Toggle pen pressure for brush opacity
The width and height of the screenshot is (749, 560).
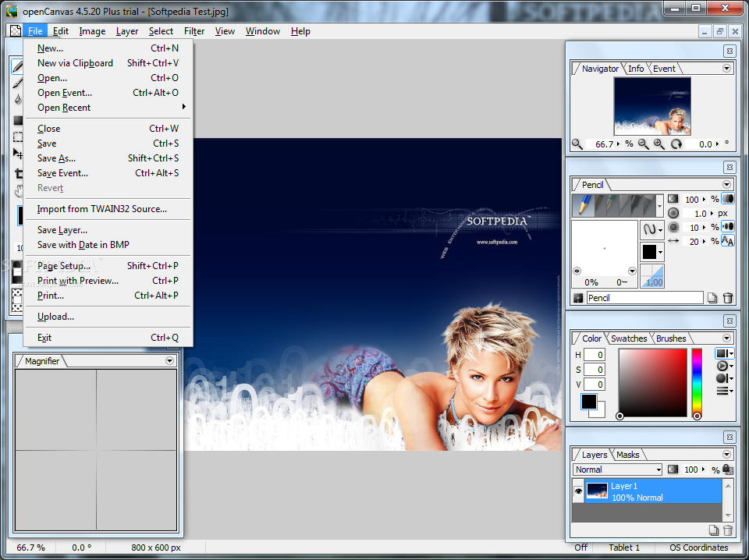point(728,199)
